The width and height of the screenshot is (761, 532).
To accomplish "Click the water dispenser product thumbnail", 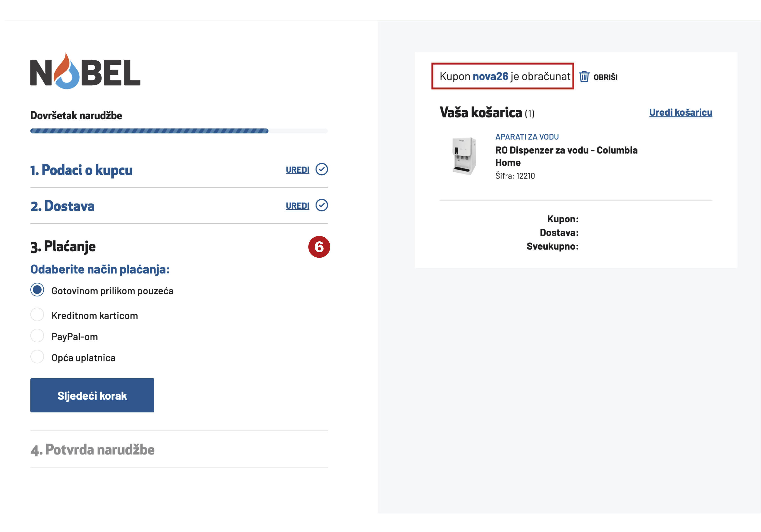I will coord(464,156).
